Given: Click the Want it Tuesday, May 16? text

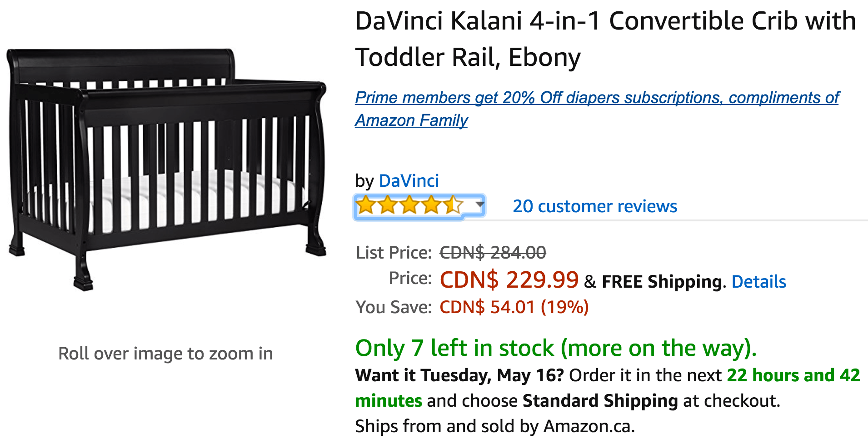Looking at the screenshot, I should pyautogui.click(x=459, y=375).
